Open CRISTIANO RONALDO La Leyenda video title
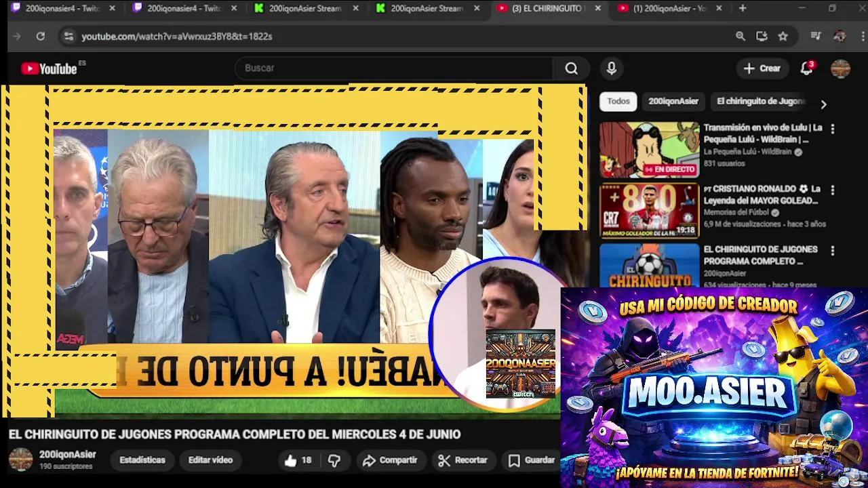 pyautogui.click(x=761, y=195)
